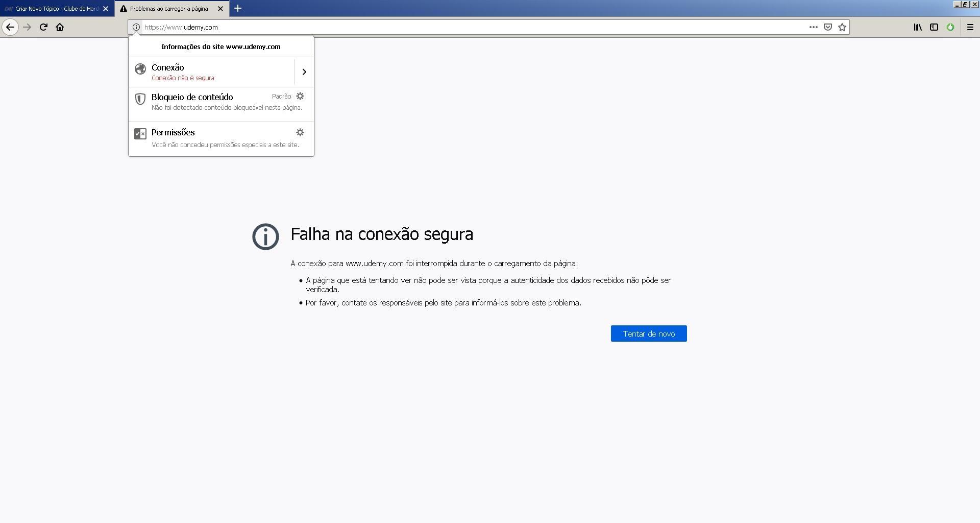Reload the current page
980x523 pixels.
[x=43, y=27]
